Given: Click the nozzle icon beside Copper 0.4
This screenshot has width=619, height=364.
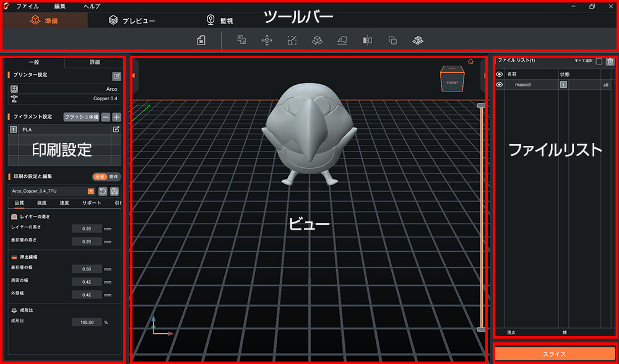Looking at the screenshot, I should click(14, 98).
